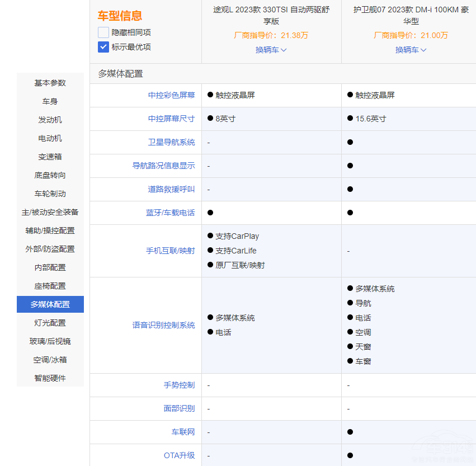Disable the 标示最优项 checkbox
Screen dimensions: 476x466
102,49
